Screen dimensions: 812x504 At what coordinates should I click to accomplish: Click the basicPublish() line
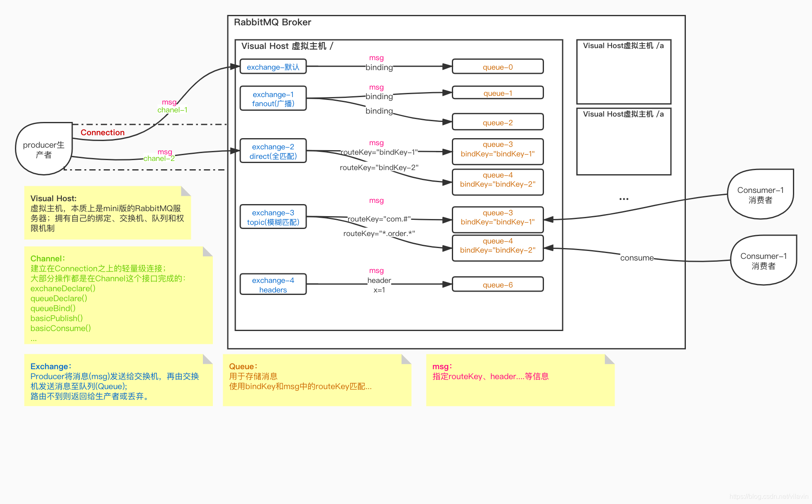pos(56,318)
